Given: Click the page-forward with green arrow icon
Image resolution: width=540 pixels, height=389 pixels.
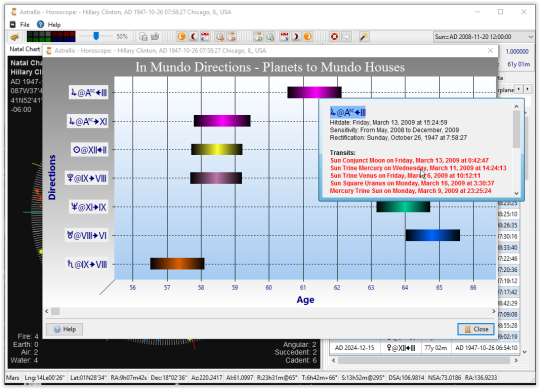Looking at the screenshot, I should click(x=258, y=36).
